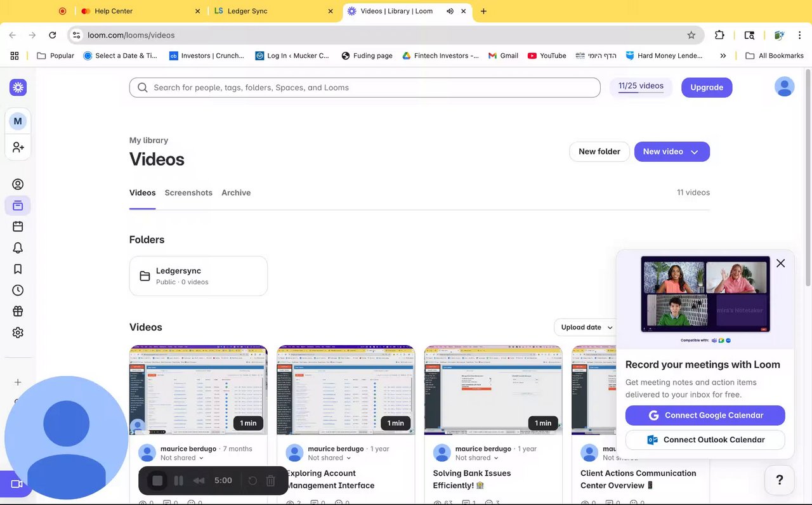Open the Fintech Investors bookmark
The height and width of the screenshot is (505, 812).
[x=441, y=56]
